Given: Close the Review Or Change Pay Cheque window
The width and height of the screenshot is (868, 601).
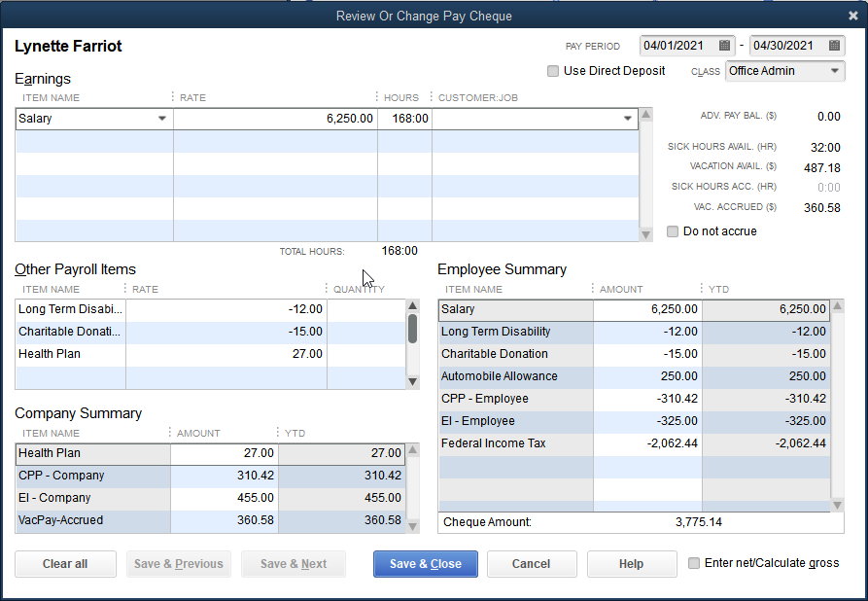Looking at the screenshot, I should (x=853, y=17).
